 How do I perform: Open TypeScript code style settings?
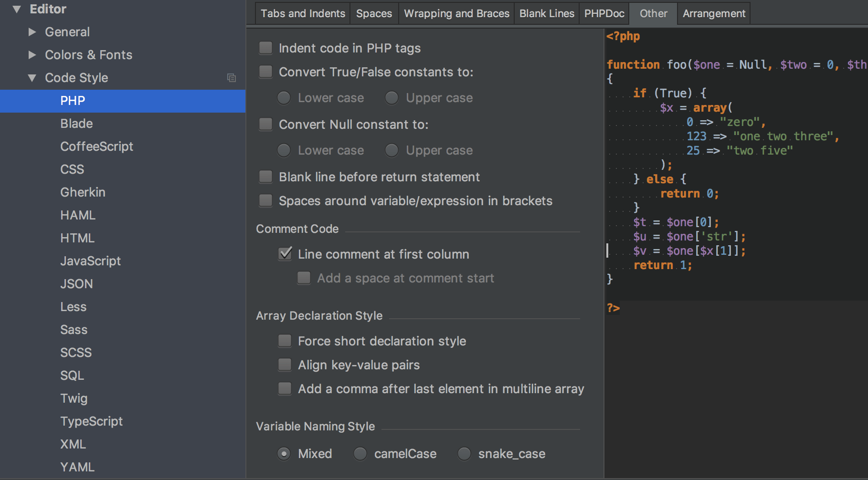[92, 421]
